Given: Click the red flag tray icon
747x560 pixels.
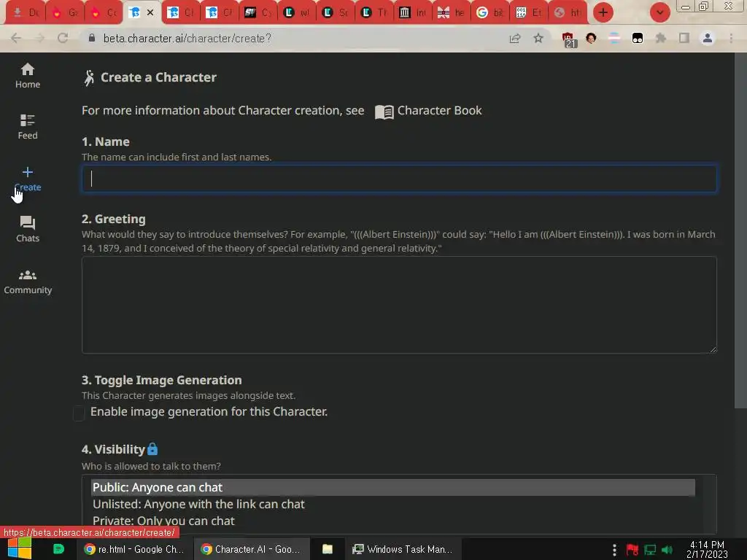Looking at the screenshot, I should [632, 550].
